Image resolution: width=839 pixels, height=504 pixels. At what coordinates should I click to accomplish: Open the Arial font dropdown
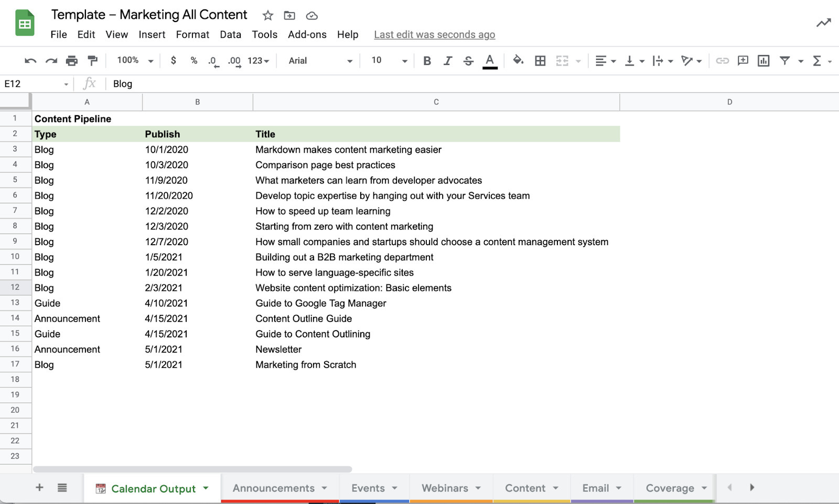[320, 61]
